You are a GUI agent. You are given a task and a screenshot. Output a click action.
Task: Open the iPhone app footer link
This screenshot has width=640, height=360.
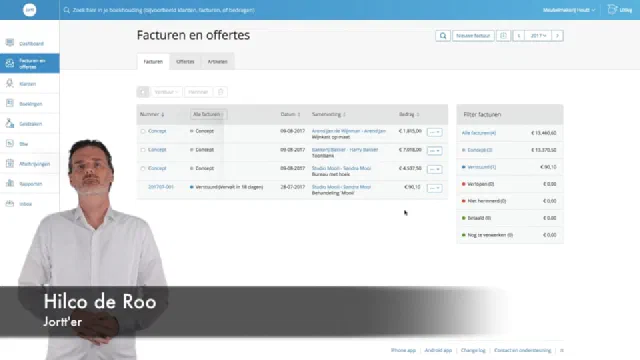click(x=403, y=350)
